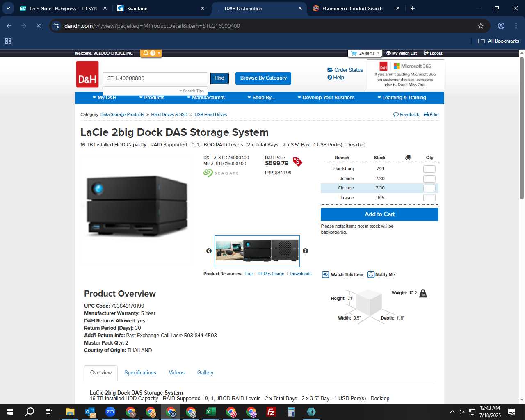Viewport: 525px width, 420px height.
Task: Switch to the Specifications tab
Action: 140,373
